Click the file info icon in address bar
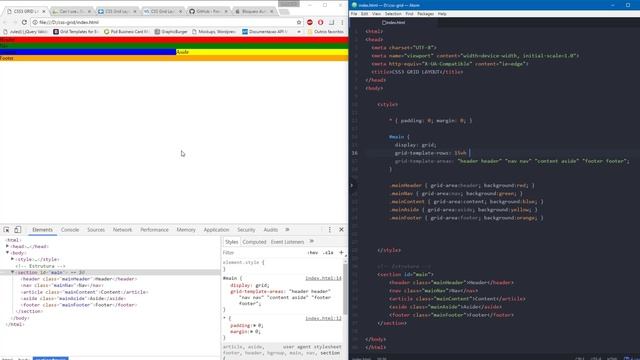This screenshot has height=360, width=640. pos(35,22)
